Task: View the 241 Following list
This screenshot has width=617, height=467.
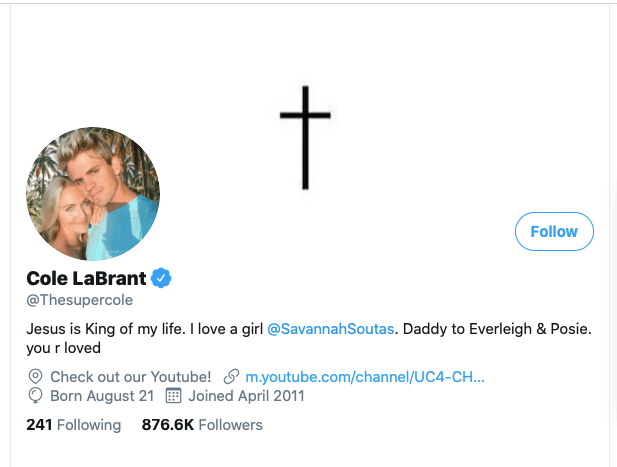Action: [73, 425]
